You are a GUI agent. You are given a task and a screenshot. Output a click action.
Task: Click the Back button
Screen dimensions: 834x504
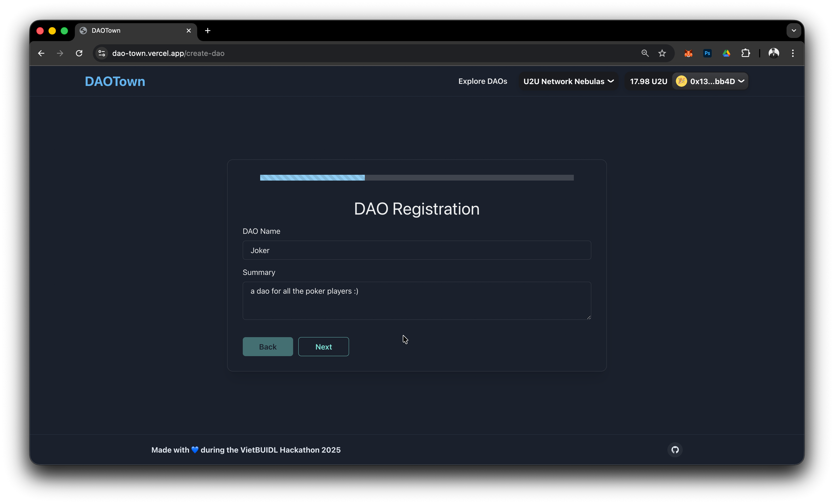point(267,347)
